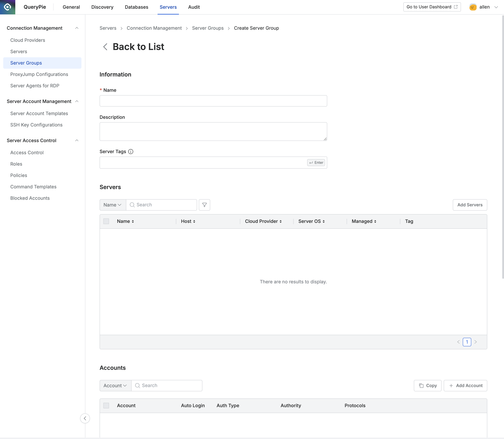Click the QueryPie logo icon
This screenshot has width=504, height=439.
tap(8, 7)
